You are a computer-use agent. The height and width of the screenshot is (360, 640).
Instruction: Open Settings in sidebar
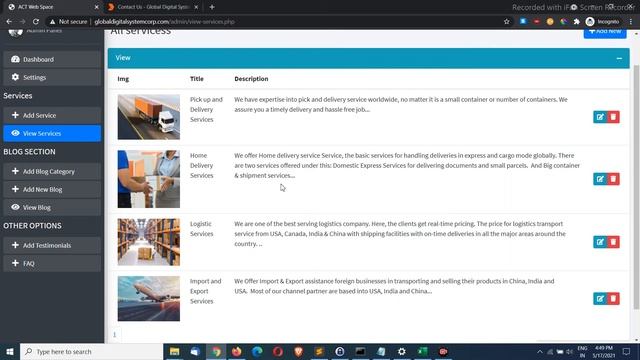click(52, 77)
